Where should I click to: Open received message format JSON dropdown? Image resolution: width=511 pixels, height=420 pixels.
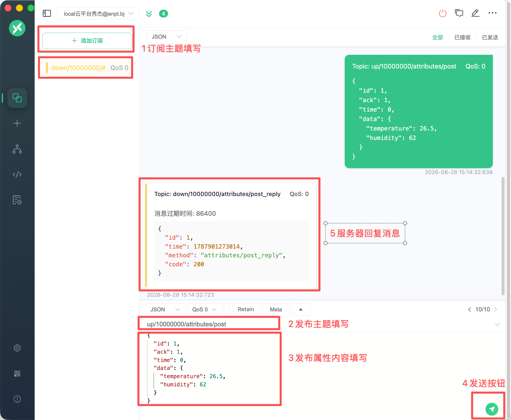167,37
